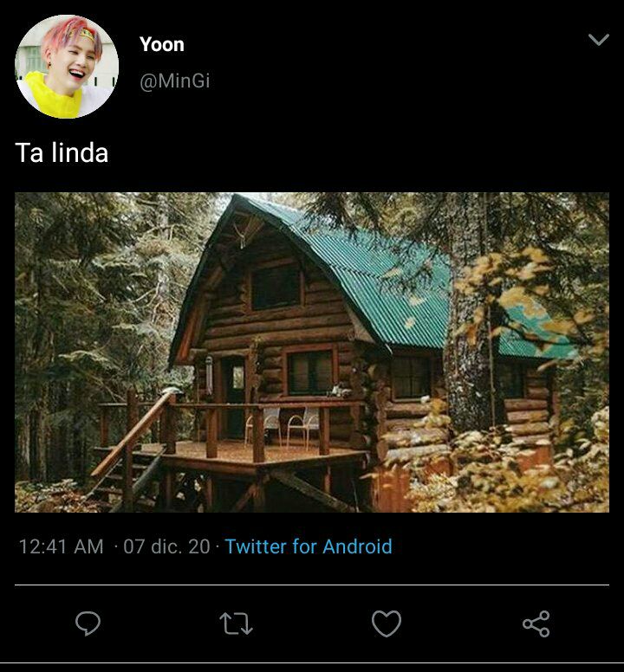Retweet the "Ta linda" tweet
The image size is (624, 672).
tap(236, 624)
